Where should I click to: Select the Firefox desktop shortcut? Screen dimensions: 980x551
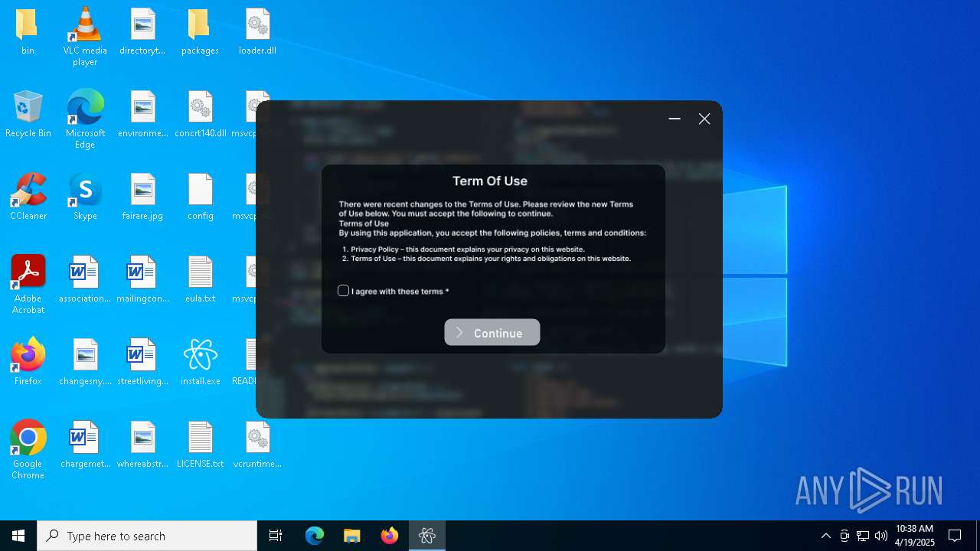pyautogui.click(x=28, y=363)
